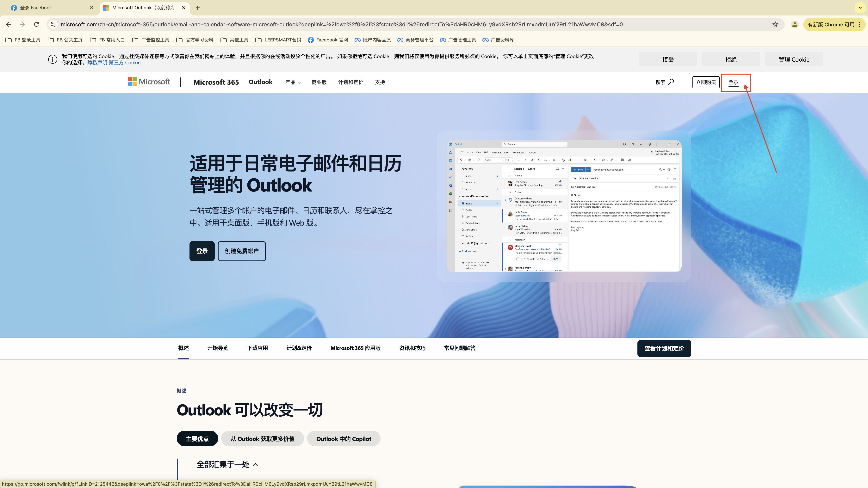Select the 下载应用 section tab
The width and height of the screenshot is (868, 488).
point(257,348)
